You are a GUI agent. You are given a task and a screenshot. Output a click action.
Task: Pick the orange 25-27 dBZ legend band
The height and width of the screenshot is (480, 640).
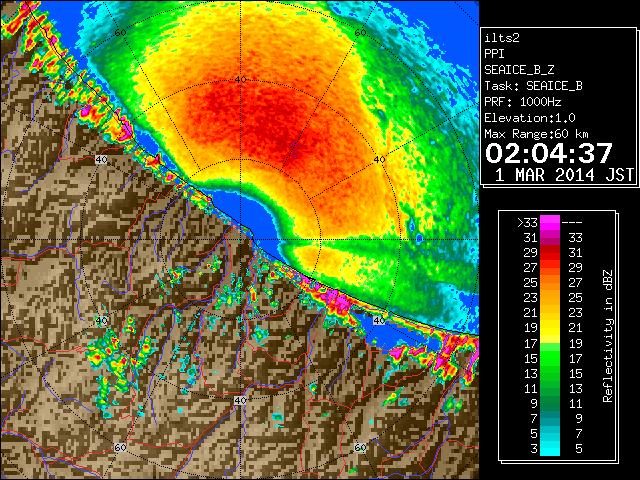point(550,282)
